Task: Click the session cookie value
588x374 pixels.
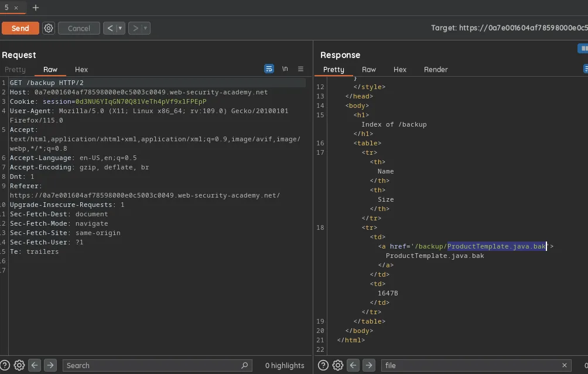Action: point(141,101)
